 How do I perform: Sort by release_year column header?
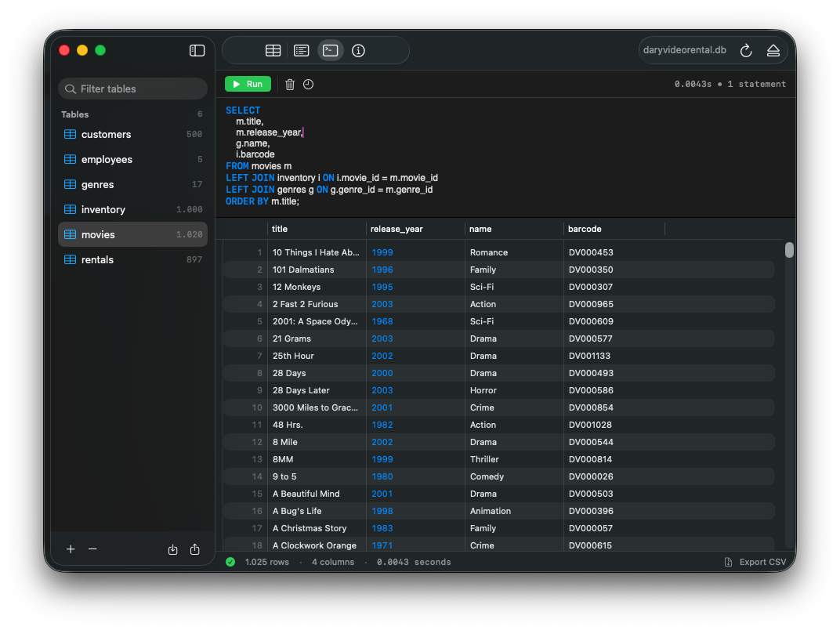pyautogui.click(x=415, y=229)
